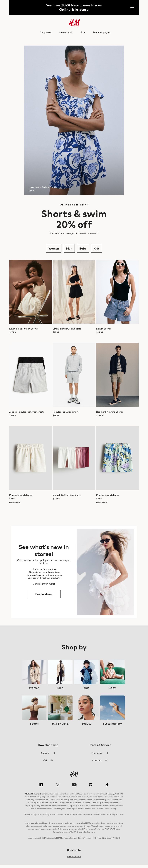Open H&M Instagram icon
This screenshot has width=148, height=868.
58,785
